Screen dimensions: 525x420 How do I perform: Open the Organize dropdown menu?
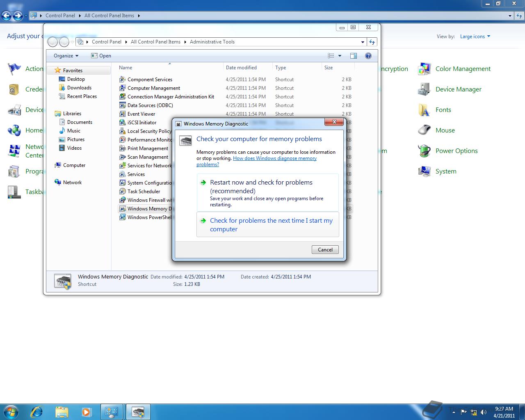tap(66, 56)
